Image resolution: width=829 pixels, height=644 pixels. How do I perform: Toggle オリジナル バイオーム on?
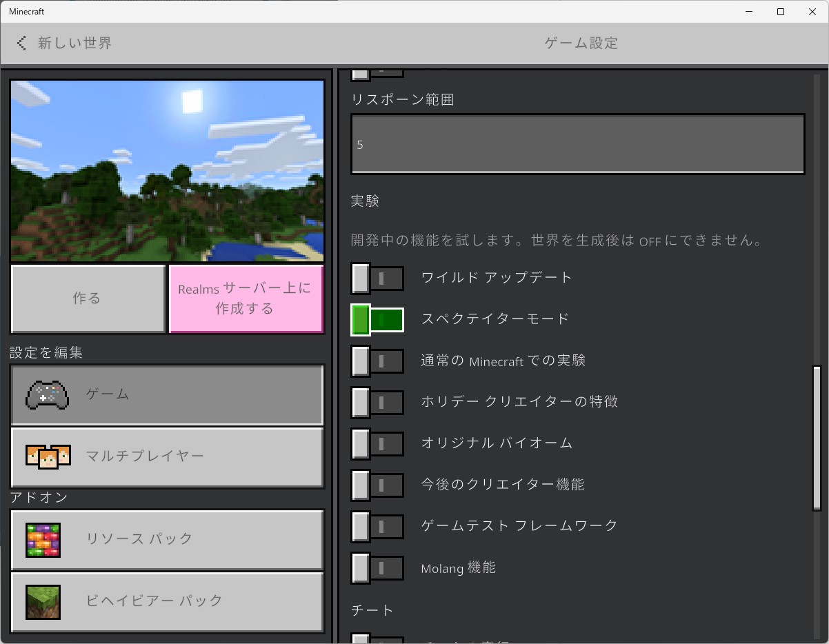tap(377, 443)
